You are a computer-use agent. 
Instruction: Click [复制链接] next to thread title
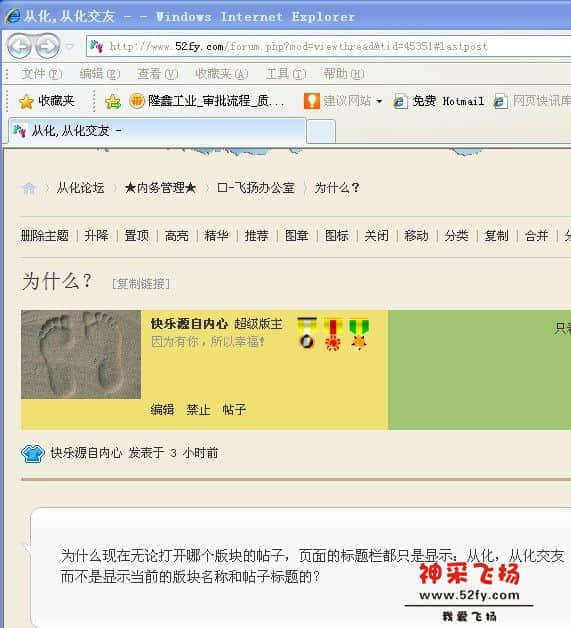141,284
